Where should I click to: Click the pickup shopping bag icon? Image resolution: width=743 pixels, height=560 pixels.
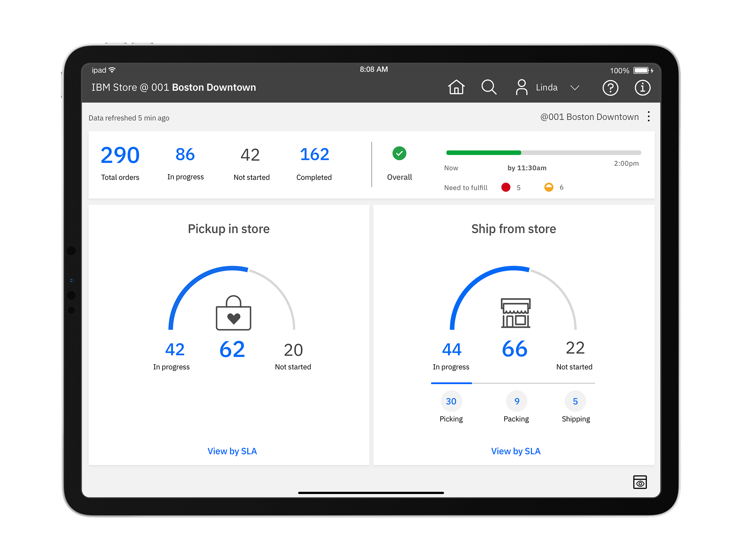233,313
